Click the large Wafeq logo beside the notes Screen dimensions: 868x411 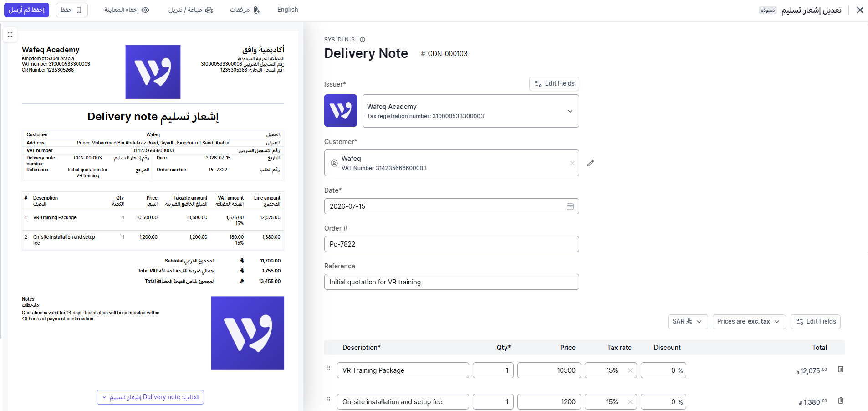click(248, 333)
